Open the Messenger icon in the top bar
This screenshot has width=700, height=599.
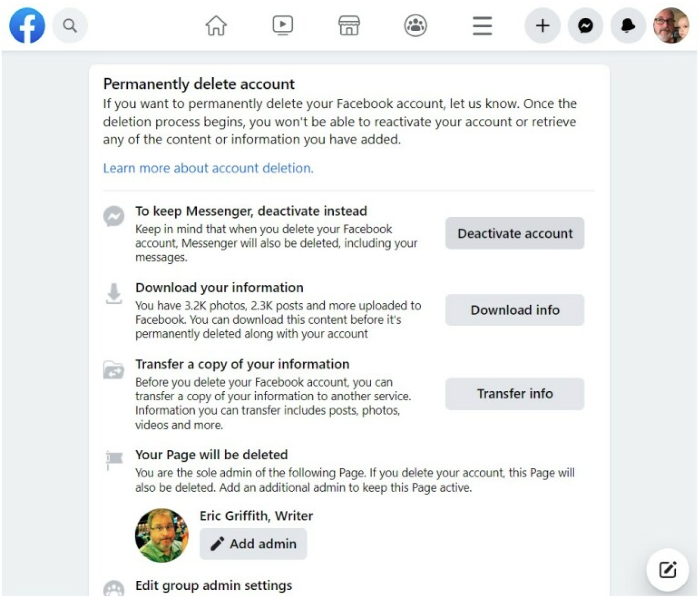(x=585, y=26)
